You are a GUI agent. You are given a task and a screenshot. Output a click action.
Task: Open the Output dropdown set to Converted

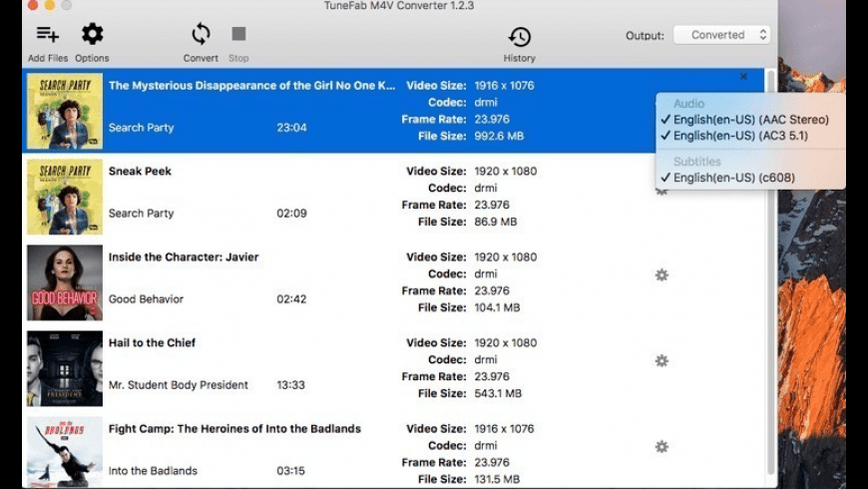(722, 35)
